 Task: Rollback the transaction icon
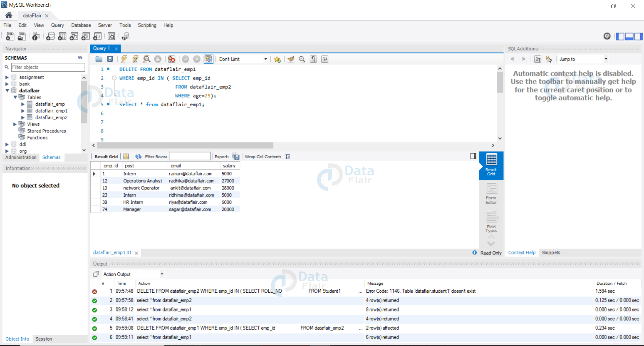click(197, 59)
